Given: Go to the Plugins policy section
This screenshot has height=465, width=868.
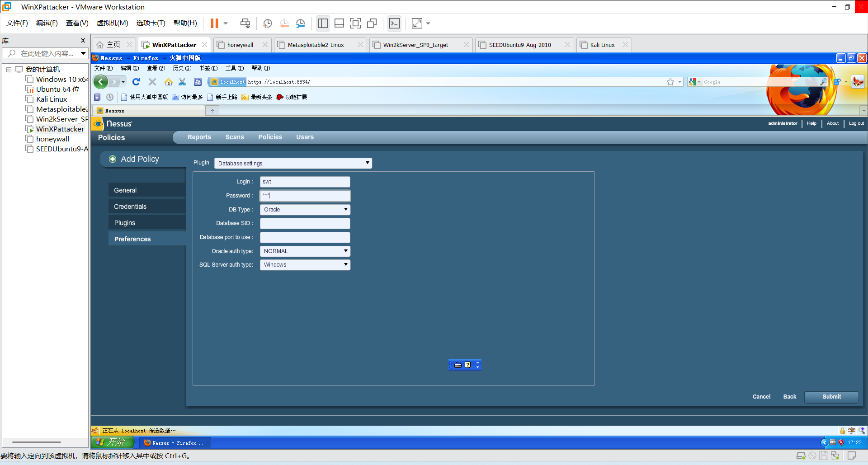Looking at the screenshot, I should (x=147, y=223).
